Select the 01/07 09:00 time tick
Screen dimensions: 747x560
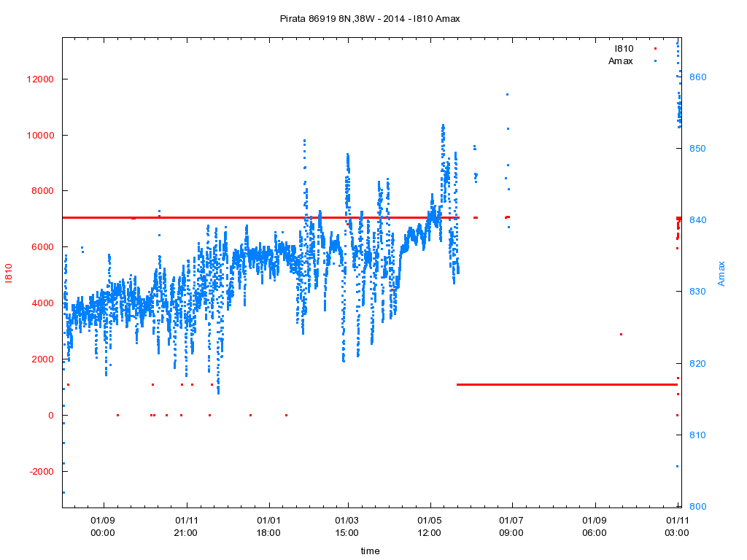tap(511, 527)
